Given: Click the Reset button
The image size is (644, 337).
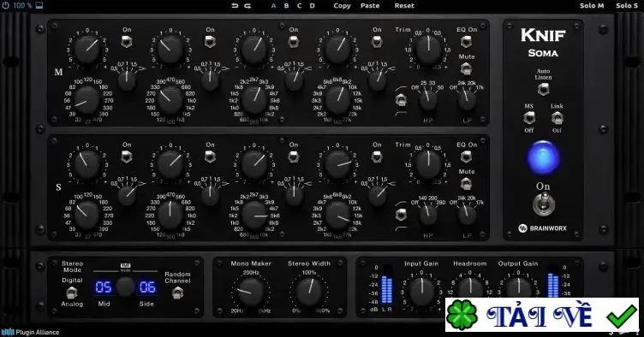Looking at the screenshot, I should tap(404, 6).
